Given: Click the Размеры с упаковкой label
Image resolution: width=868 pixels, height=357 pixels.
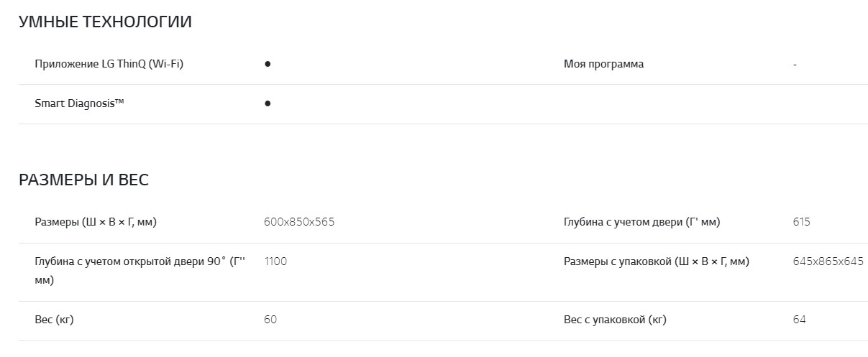Looking at the screenshot, I should (656, 261).
